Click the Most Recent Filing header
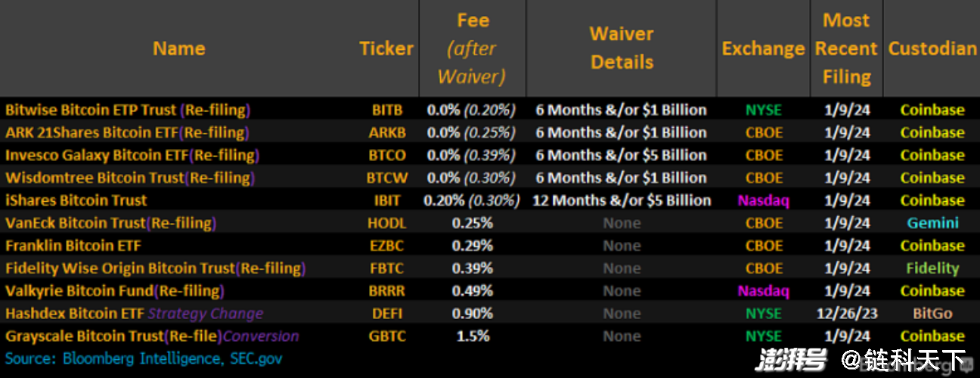980x378 pixels. (x=846, y=48)
